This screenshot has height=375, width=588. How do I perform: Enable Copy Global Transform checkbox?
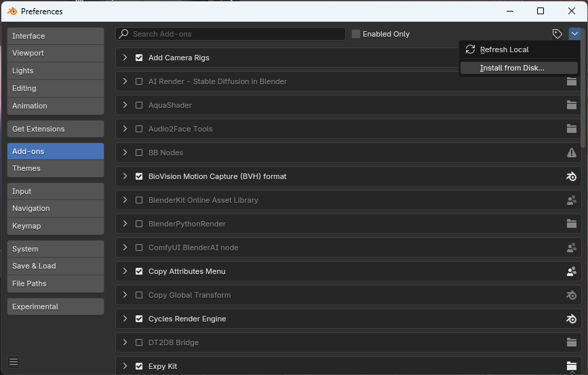click(139, 295)
